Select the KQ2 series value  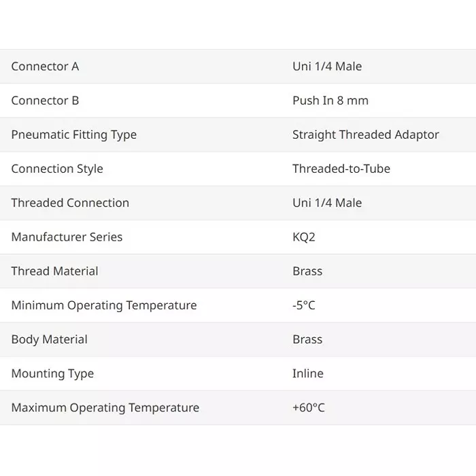pos(304,237)
